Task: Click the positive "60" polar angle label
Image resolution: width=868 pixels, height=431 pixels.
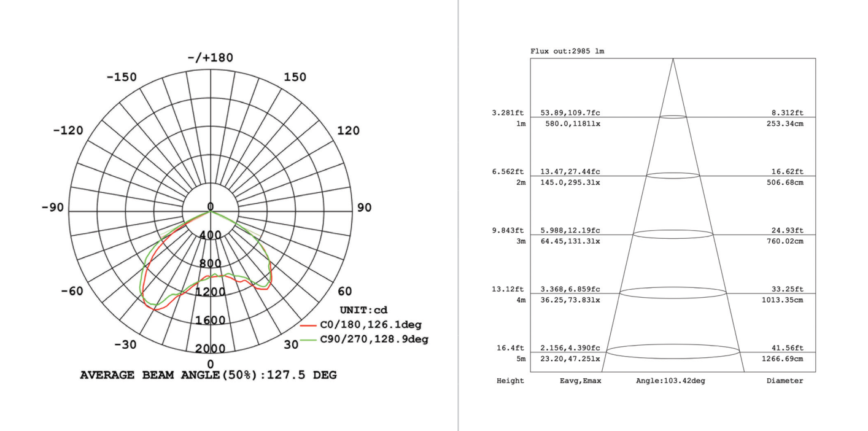Action: [344, 291]
